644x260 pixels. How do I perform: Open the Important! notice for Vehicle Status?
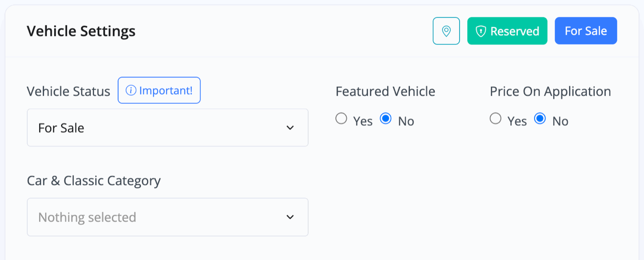tap(159, 90)
